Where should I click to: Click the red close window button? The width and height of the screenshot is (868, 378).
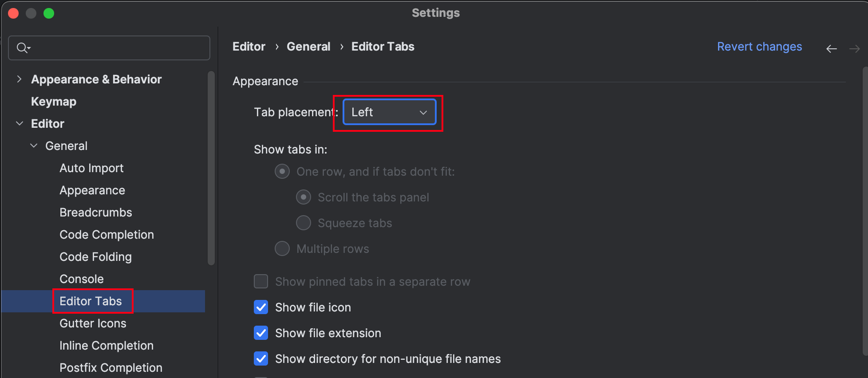tap(13, 13)
